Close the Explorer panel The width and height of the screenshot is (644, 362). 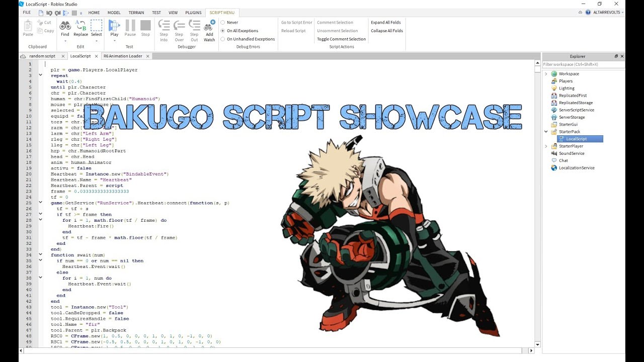(x=622, y=56)
